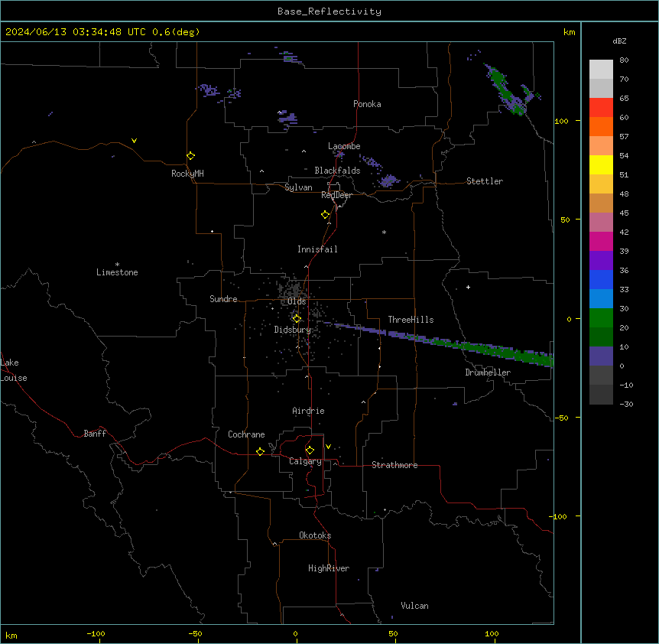Click the Olds label
The image size is (659, 644).
click(297, 301)
